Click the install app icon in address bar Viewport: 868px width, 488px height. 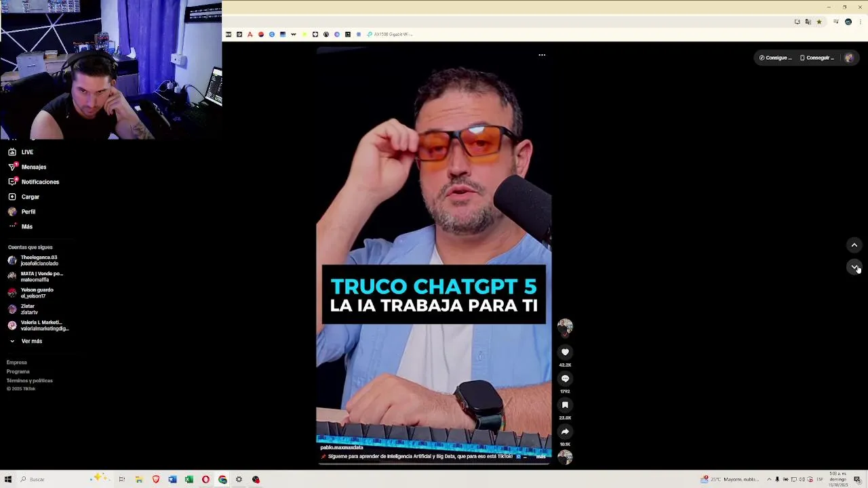tap(797, 22)
